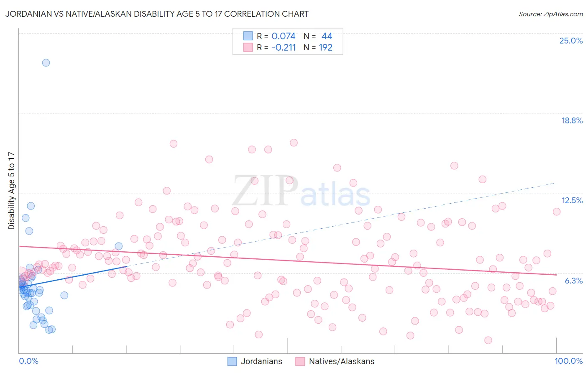Click the Disability Age 5 to 17 axis title
The height and width of the screenshot is (373, 588).
[11, 191]
